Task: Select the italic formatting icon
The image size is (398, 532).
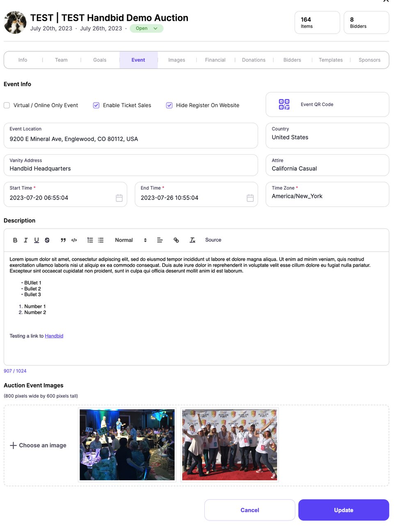Action: point(26,240)
